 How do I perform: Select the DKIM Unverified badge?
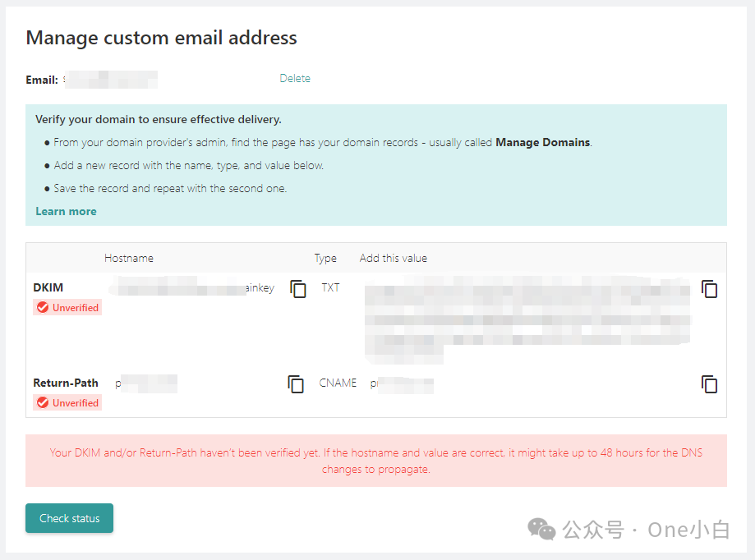click(67, 307)
